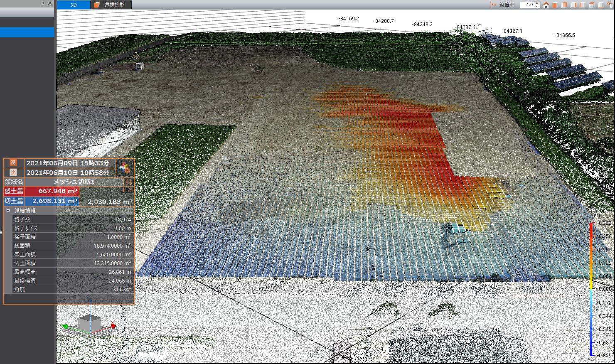This screenshot has height=364, width=615.
Task: Pin the left panel with pushpin icon
Action: pos(43,3)
